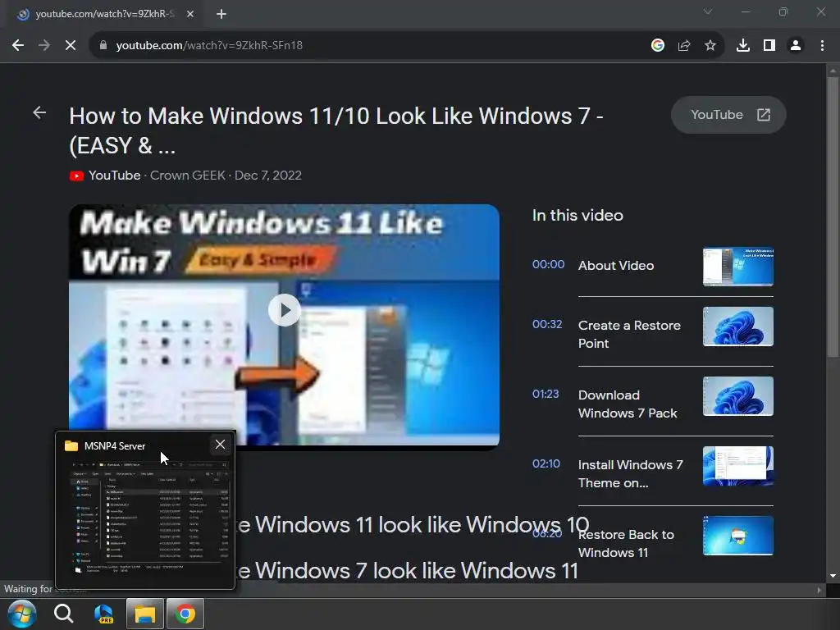Go back using the page's left arrow
This screenshot has width=840, height=630.
pyautogui.click(x=39, y=112)
